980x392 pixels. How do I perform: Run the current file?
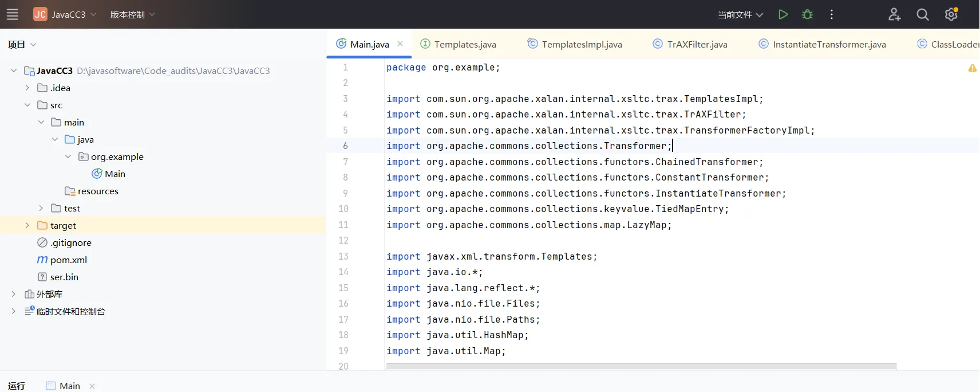[x=783, y=14]
